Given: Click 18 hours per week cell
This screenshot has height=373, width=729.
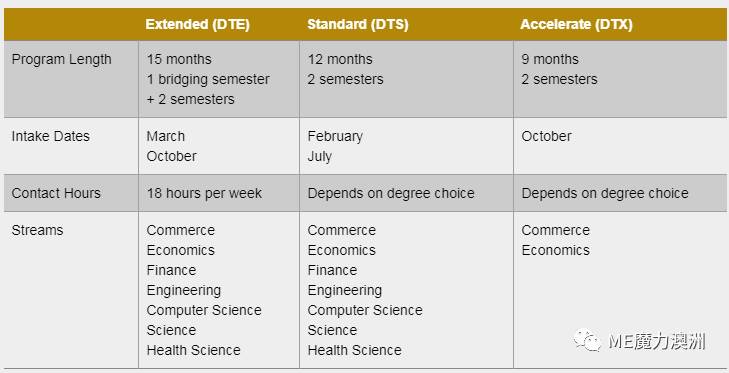Looking at the screenshot, I should pyautogui.click(x=204, y=193).
